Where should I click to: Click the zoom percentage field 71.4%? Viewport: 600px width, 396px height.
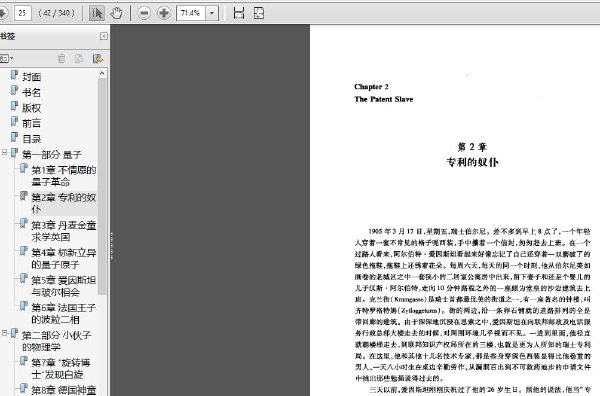[x=191, y=13]
